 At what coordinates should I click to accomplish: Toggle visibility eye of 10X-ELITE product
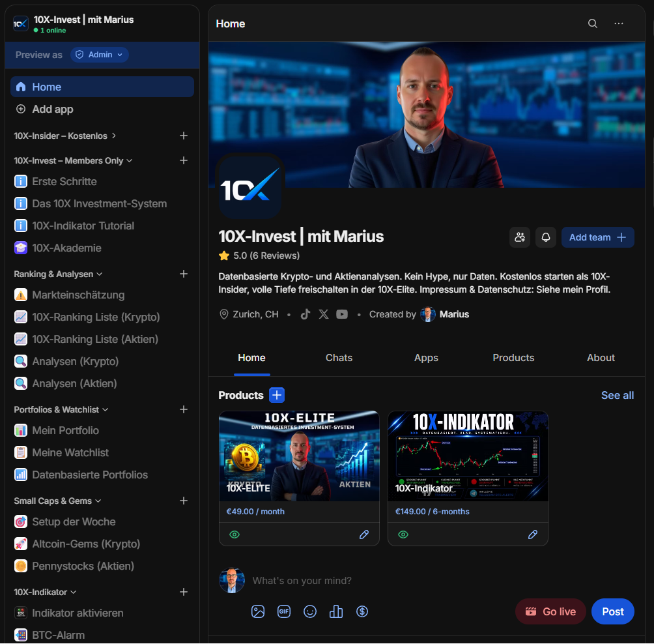[x=235, y=534]
